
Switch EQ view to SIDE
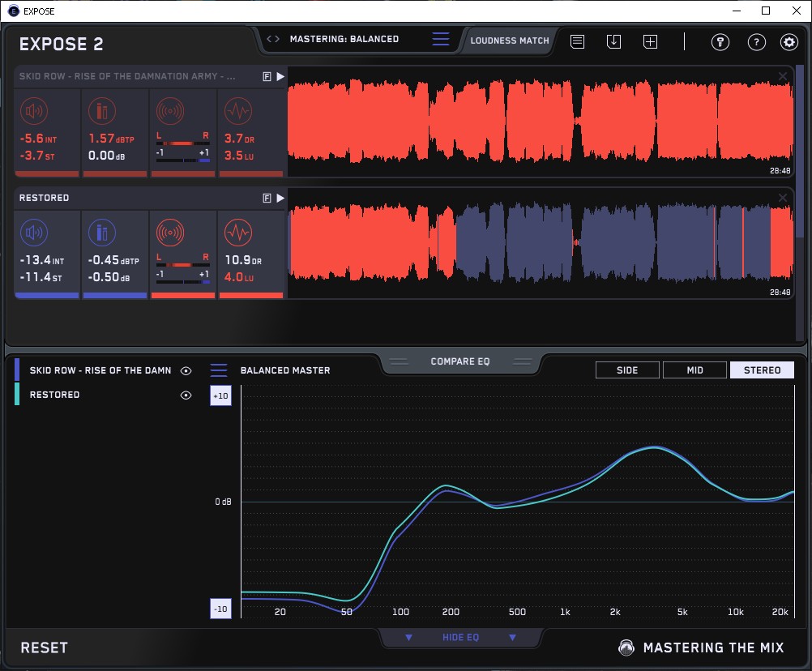tap(627, 370)
